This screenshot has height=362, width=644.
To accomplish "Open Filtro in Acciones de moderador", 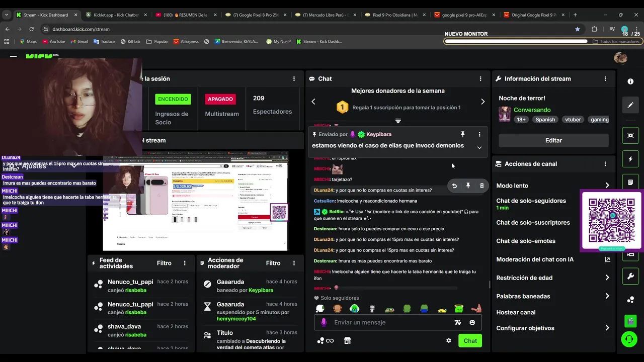I will pyautogui.click(x=273, y=263).
